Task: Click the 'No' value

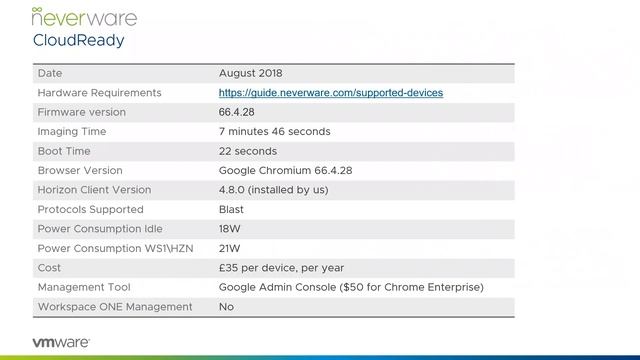Action: point(226,307)
